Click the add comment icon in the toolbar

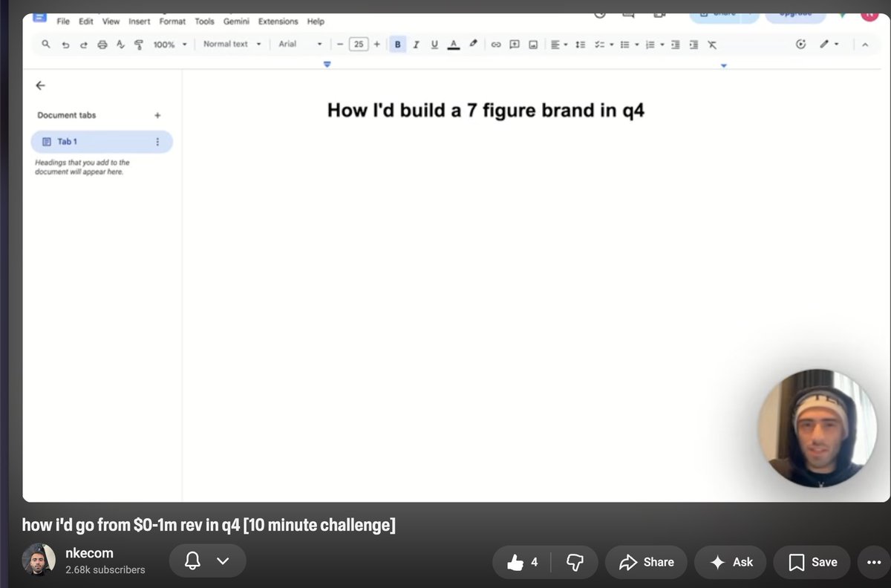pyautogui.click(x=515, y=45)
